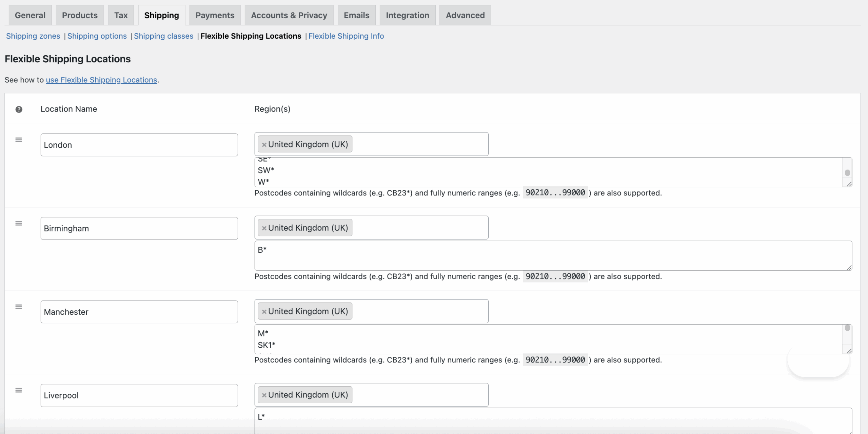Open the Advanced settings tab
This screenshot has width=868, height=434.
[x=465, y=15]
